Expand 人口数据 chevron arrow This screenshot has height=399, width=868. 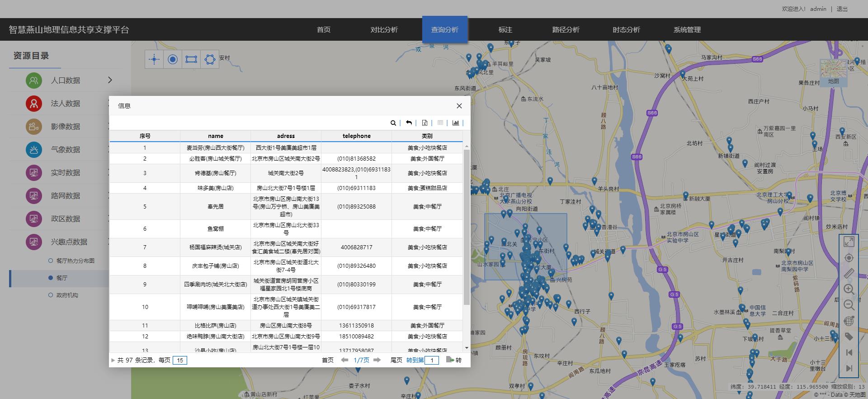click(110, 80)
